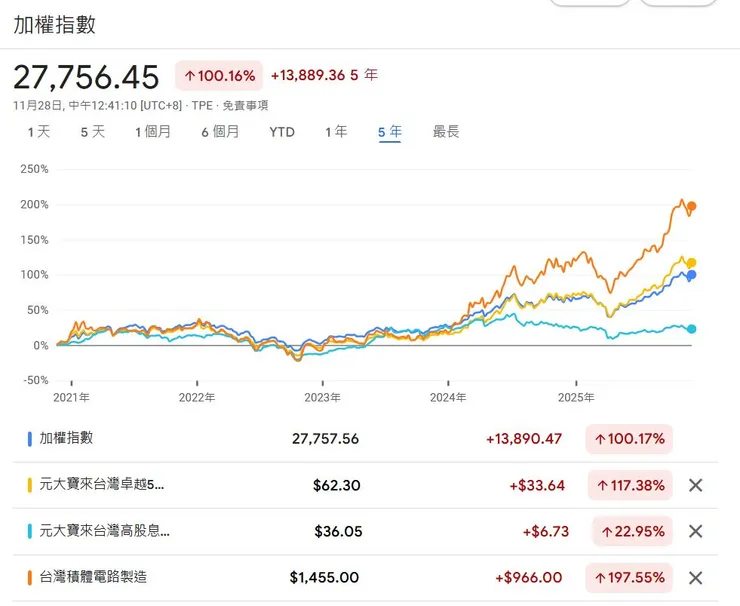The image size is (740, 606).
Task: Click the 150% y-axis label
Action: point(34,240)
